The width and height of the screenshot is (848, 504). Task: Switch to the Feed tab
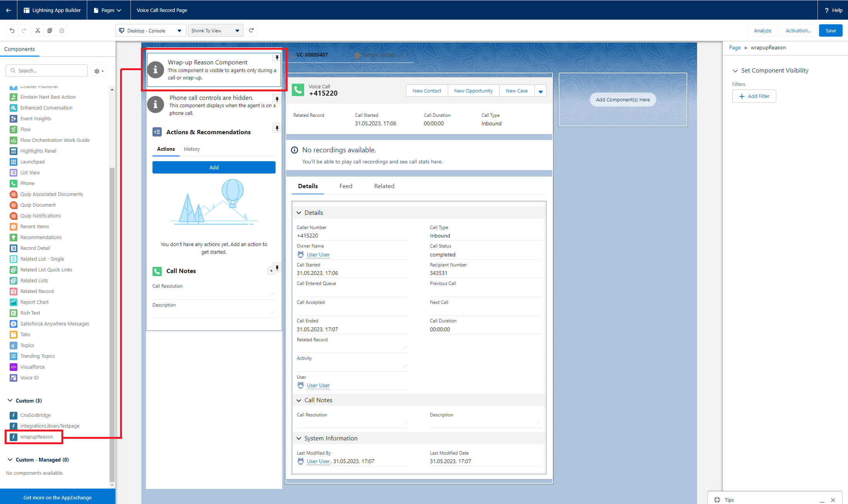tap(346, 186)
